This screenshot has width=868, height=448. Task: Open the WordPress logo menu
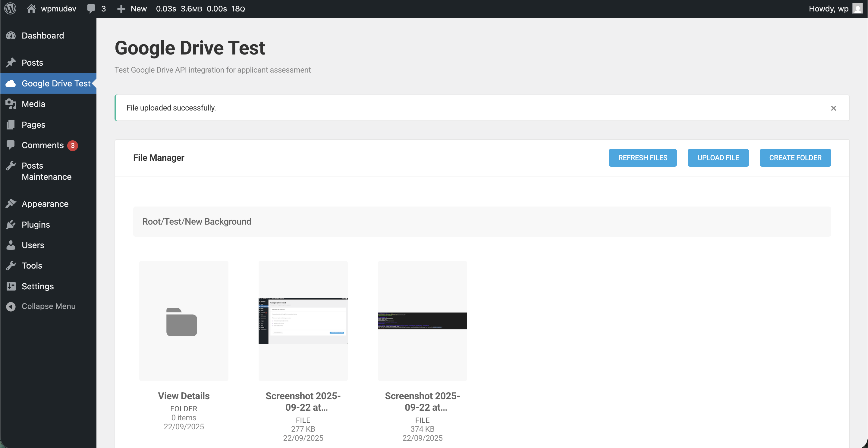[11, 9]
